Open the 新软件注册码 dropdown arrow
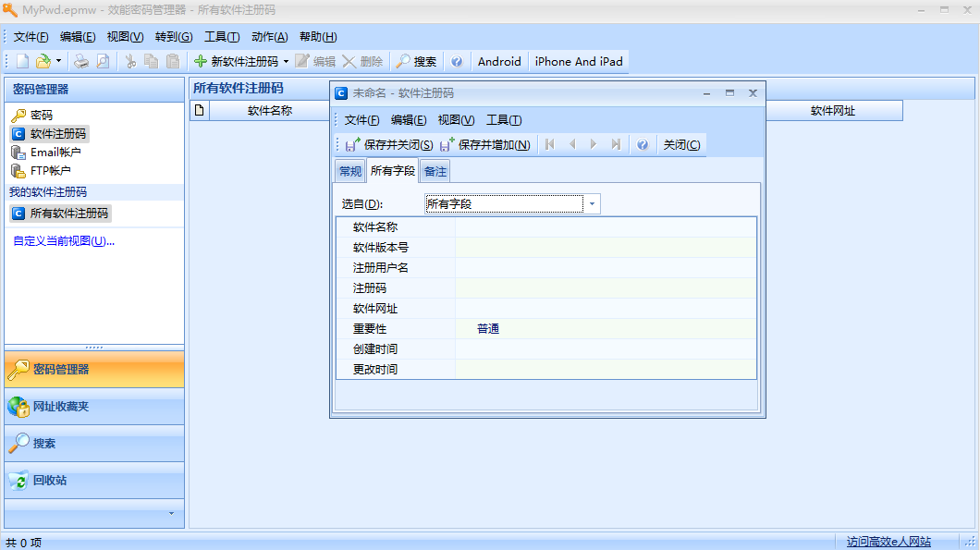 288,61
